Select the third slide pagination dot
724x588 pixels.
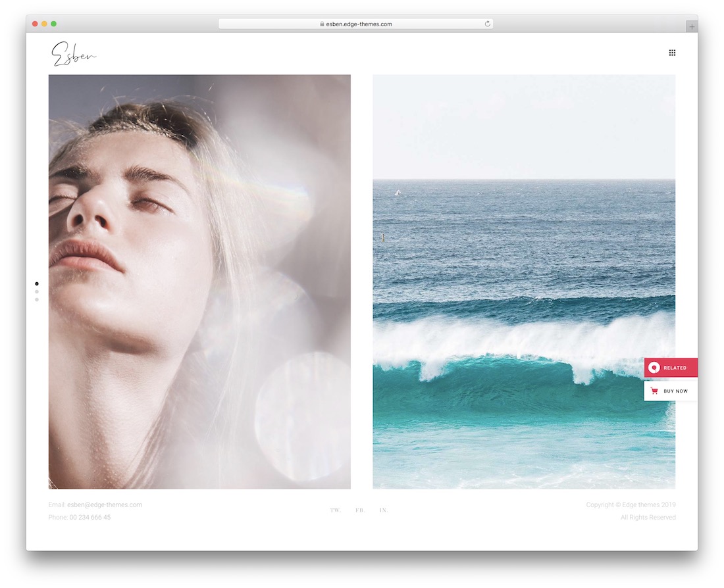coord(37,299)
